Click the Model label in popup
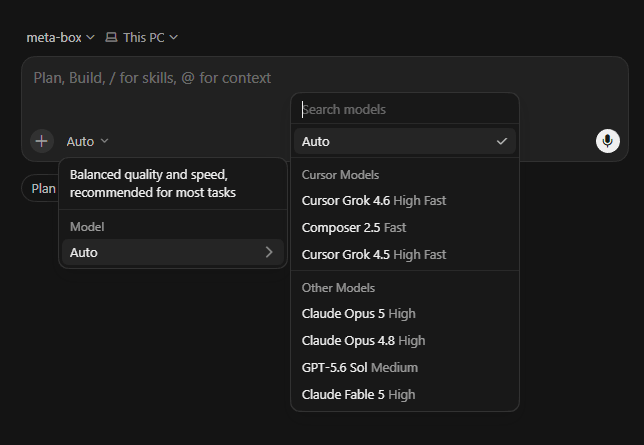 click(87, 227)
